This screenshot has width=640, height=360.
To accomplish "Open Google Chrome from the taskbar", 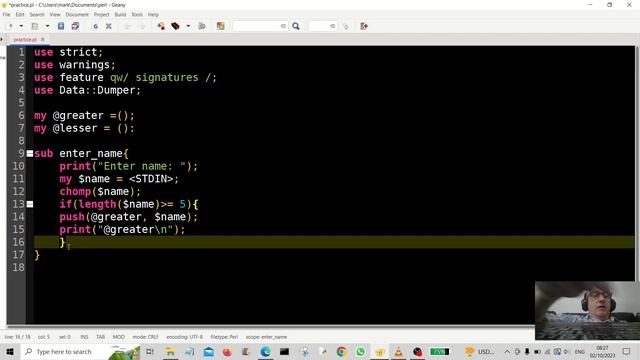I will pyautogui.click(x=341, y=351).
